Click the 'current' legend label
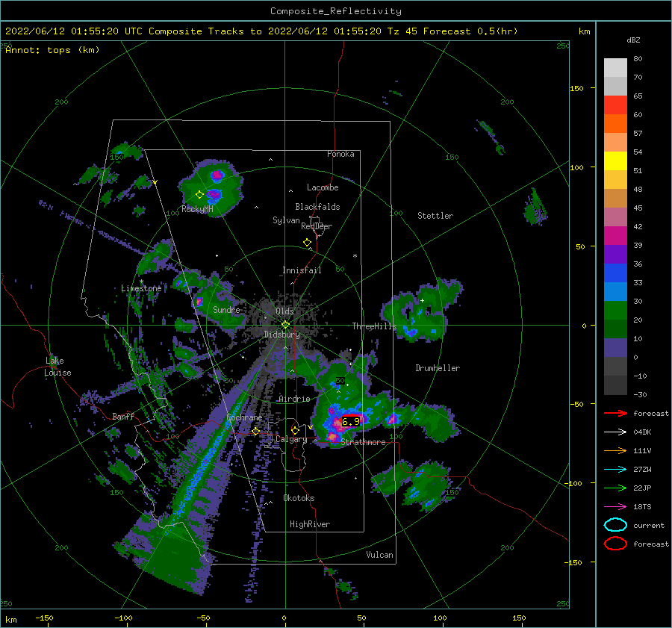 click(649, 525)
